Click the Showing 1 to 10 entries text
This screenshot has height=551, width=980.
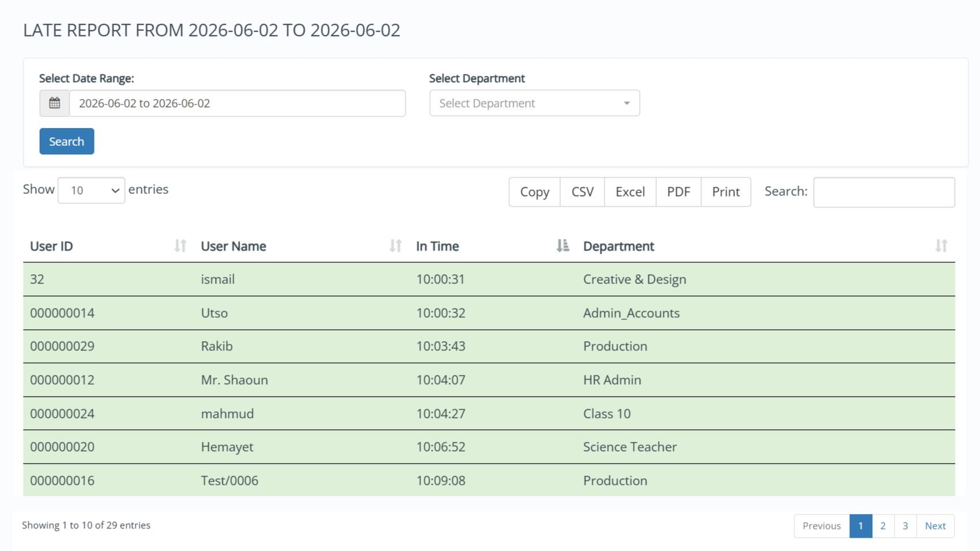click(86, 525)
